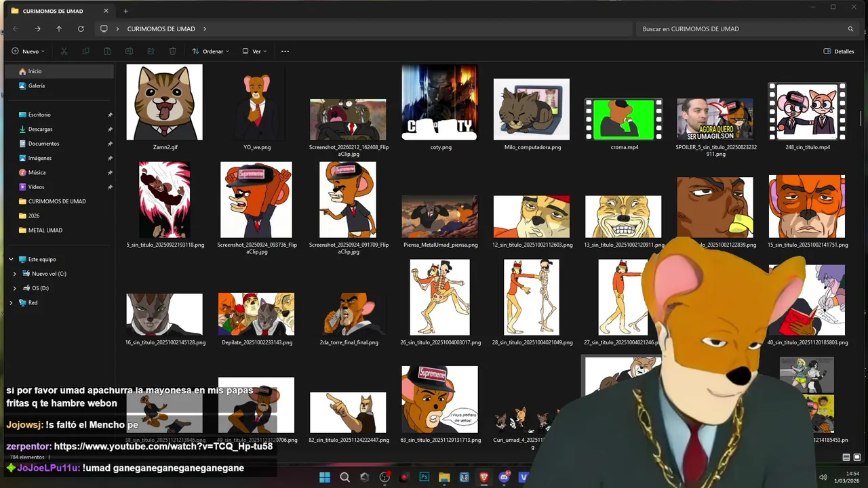Open Photoshop from the taskbar
The height and width of the screenshot is (488, 868).
(425, 477)
